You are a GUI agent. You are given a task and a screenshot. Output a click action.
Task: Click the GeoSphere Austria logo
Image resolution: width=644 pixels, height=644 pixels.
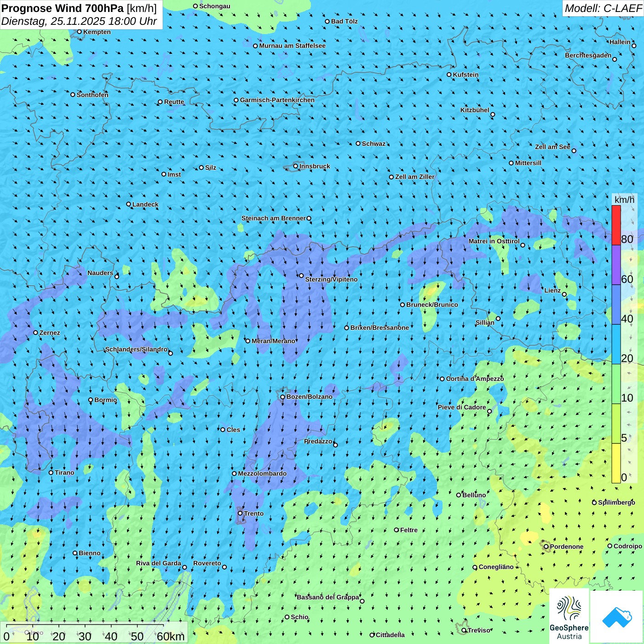pos(569,616)
